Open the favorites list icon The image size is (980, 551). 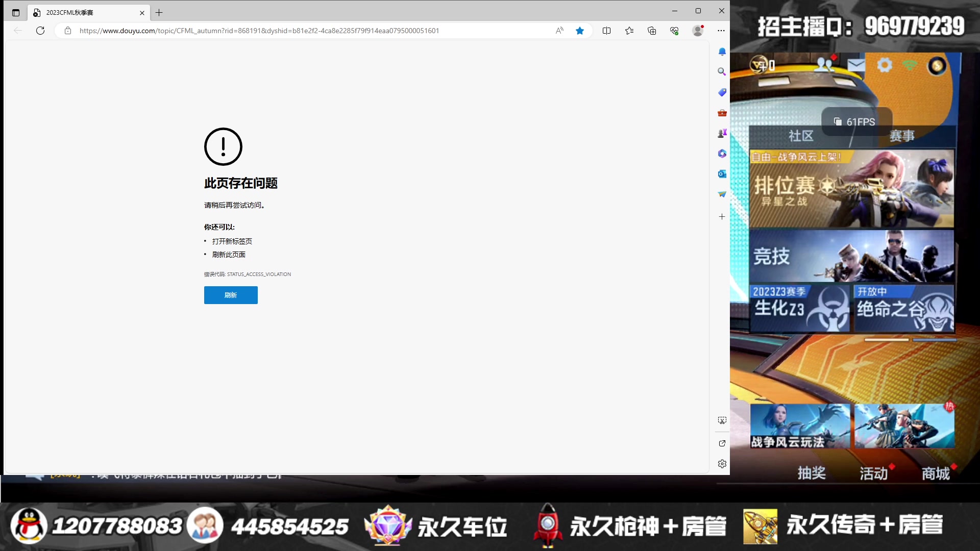(629, 31)
